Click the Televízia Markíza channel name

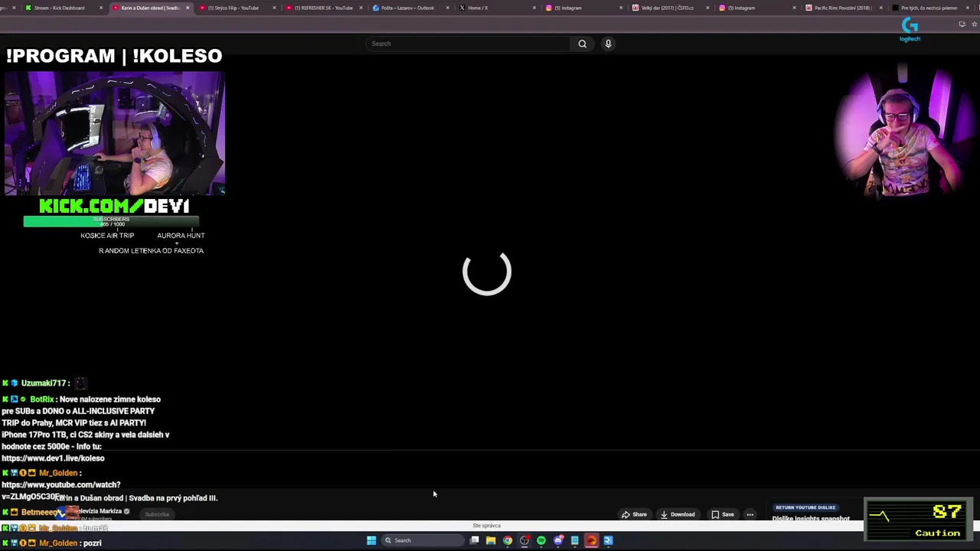point(100,511)
